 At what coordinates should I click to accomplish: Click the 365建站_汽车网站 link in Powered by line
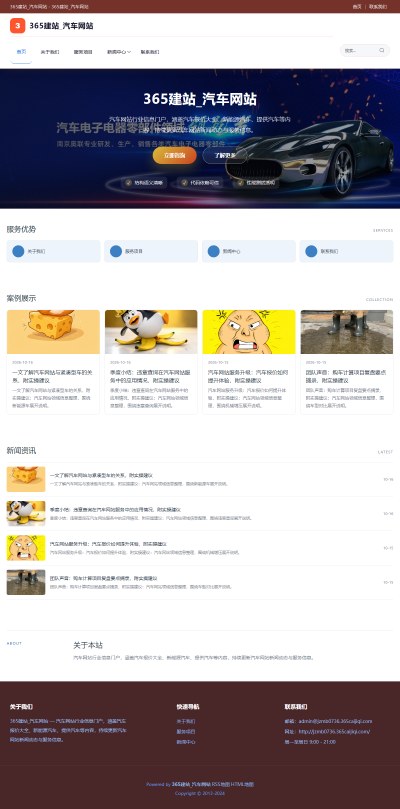[191, 784]
